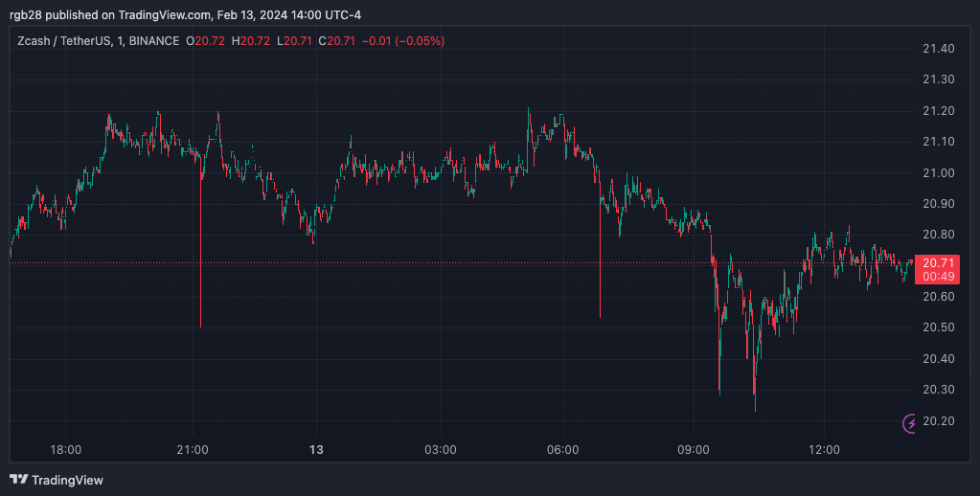Image resolution: width=980 pixels, height=496 pixels.
Task: Click the BINANCE exchange label
Action: [x=152, y=41]
